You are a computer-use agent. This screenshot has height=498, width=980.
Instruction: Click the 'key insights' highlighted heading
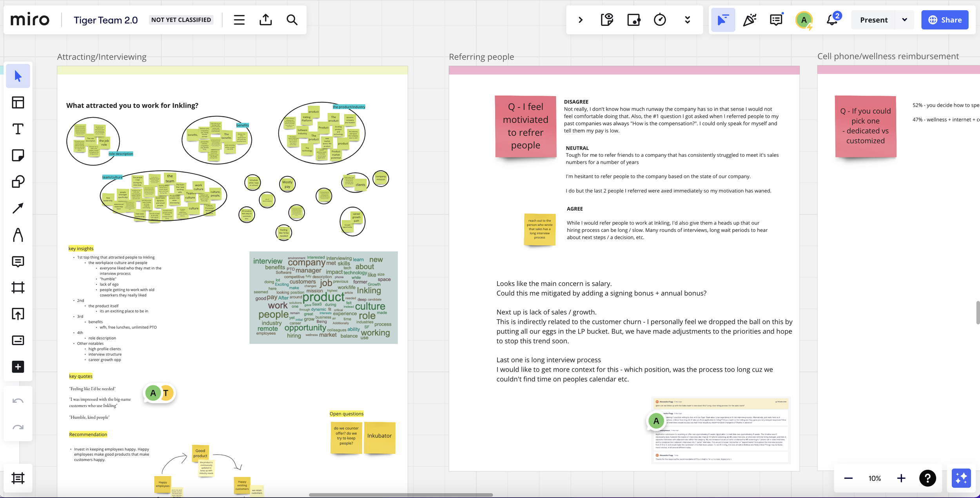pyautogui.click(x=81, y=249)
